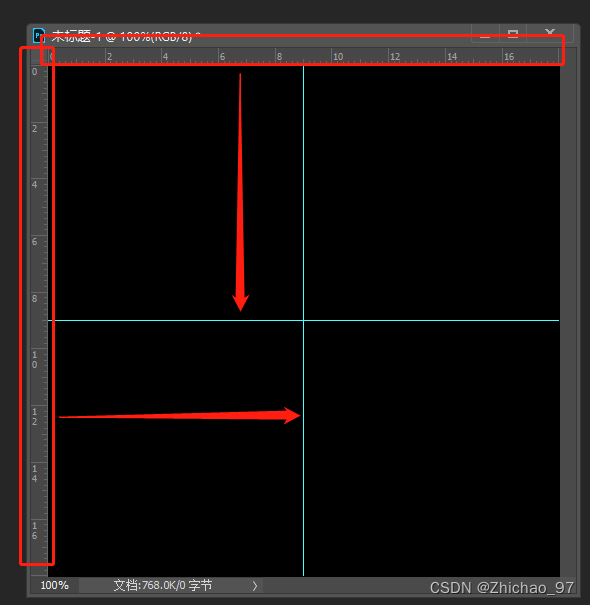Click the Photoshop document icon in title bar

click(x=39, y=35)
